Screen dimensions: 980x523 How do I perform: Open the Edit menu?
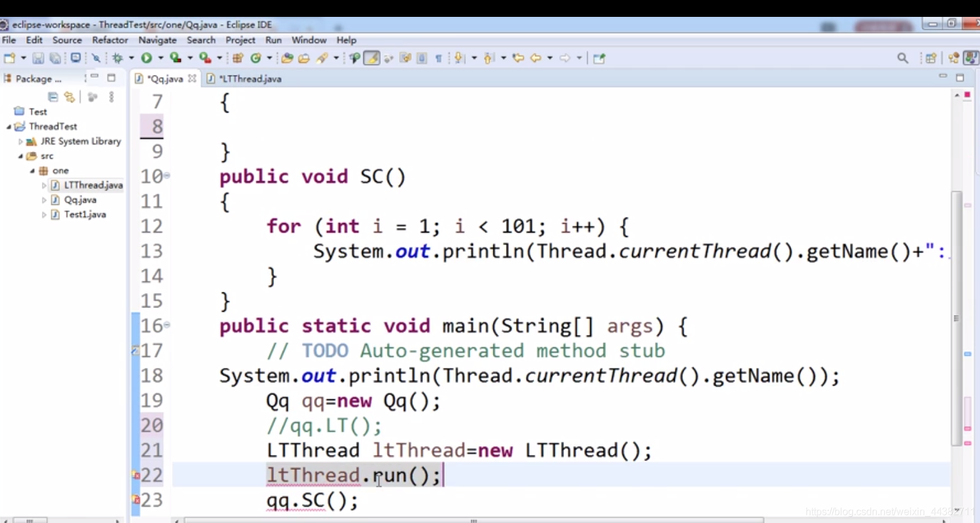[x=34, y=40]
